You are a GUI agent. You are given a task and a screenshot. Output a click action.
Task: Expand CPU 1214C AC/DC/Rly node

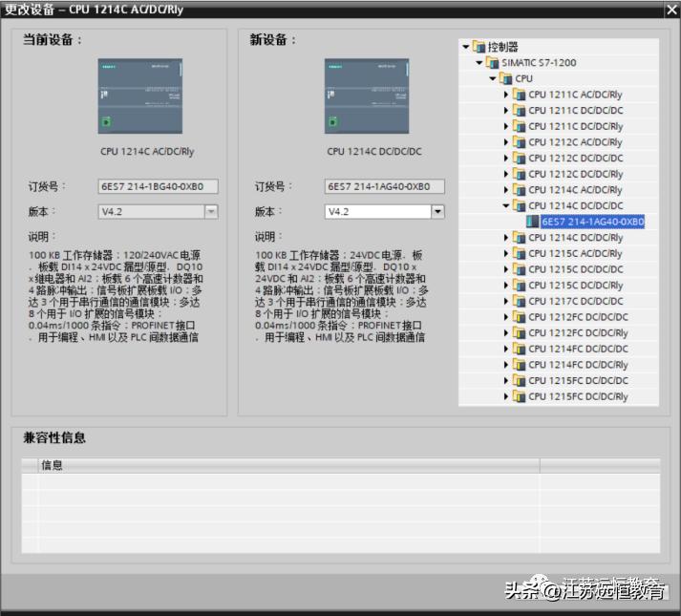click(506, 190)
